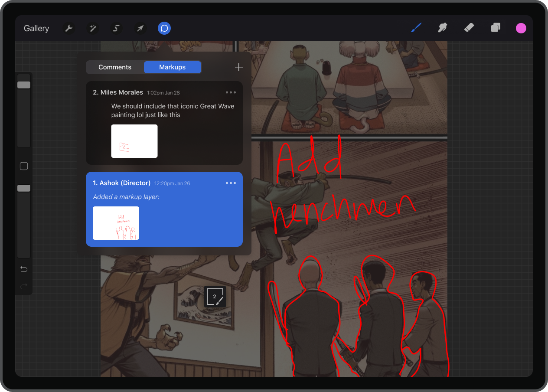Tap the markup pin numbered 2 on canvas
Viewport: 548px width, 392px height.
point(215,297)
